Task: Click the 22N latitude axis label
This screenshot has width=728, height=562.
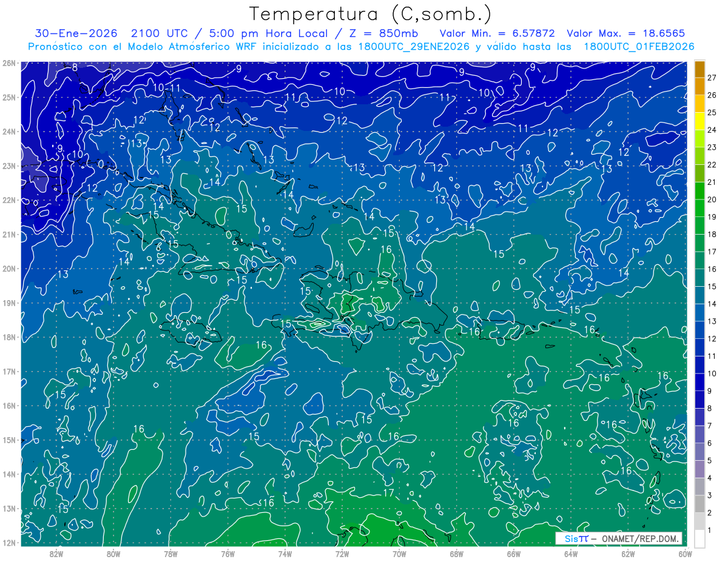Action: tap(8, 200)
